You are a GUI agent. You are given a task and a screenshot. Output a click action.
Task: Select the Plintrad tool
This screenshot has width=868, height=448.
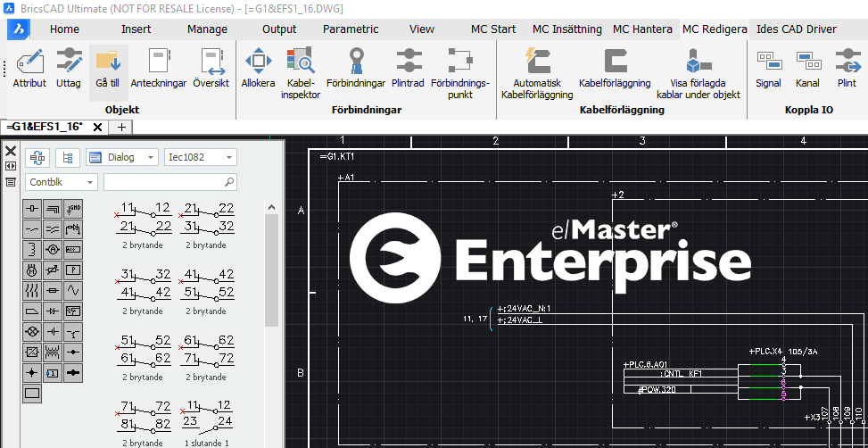(408, 68)
